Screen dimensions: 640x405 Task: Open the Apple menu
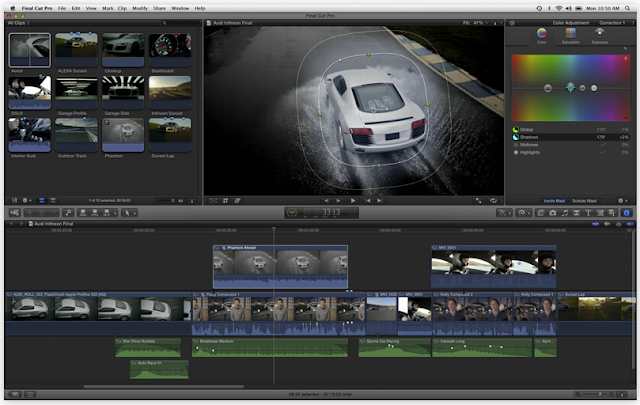(x=13, y=8)
